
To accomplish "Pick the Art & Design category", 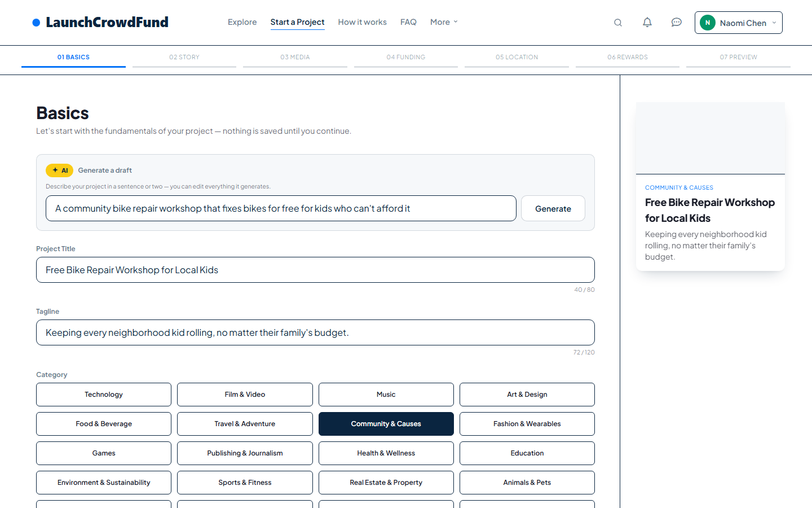I will [x=527, y=395].
